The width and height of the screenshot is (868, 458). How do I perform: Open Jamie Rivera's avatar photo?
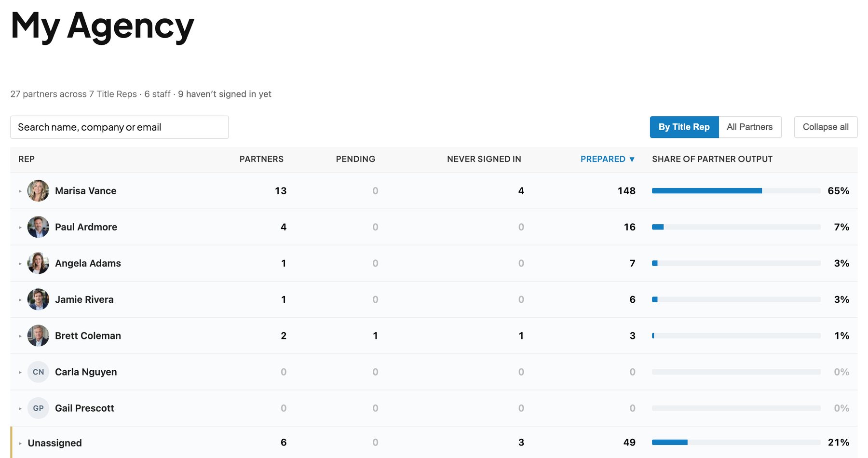point(38,299)
